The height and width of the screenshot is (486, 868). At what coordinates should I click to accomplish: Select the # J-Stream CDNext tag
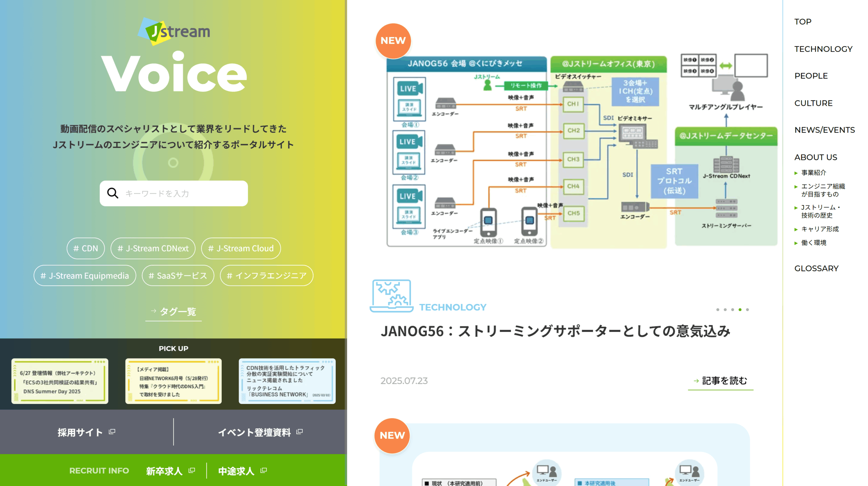point(153,248)
